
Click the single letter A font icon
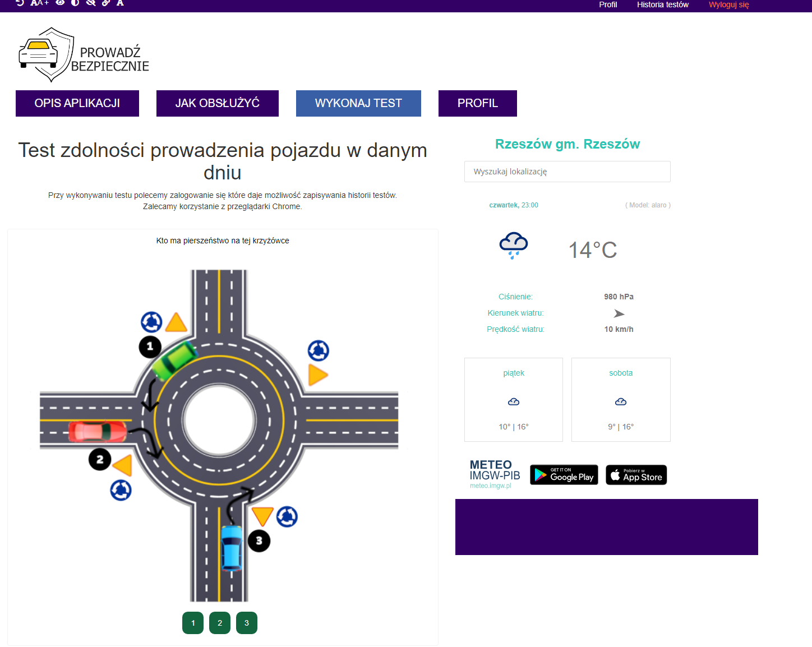(120, 3)
